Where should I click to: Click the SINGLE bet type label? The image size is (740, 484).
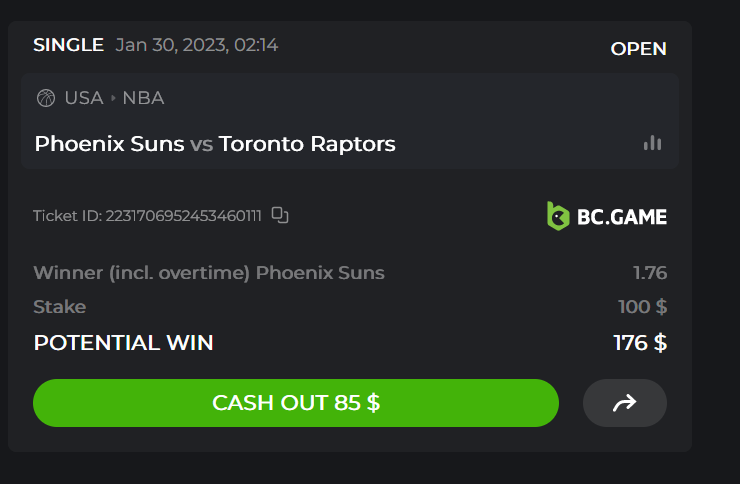pos(68,45)
